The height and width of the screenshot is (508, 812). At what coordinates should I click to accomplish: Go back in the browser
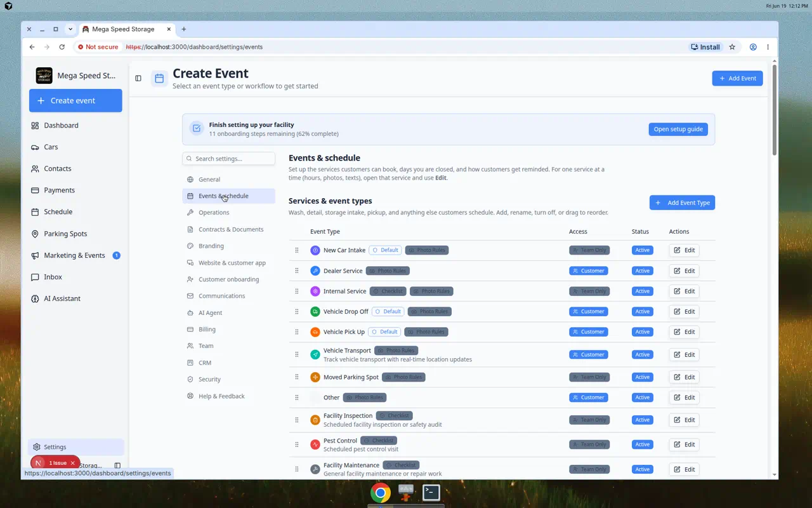(x=32, y=47)
